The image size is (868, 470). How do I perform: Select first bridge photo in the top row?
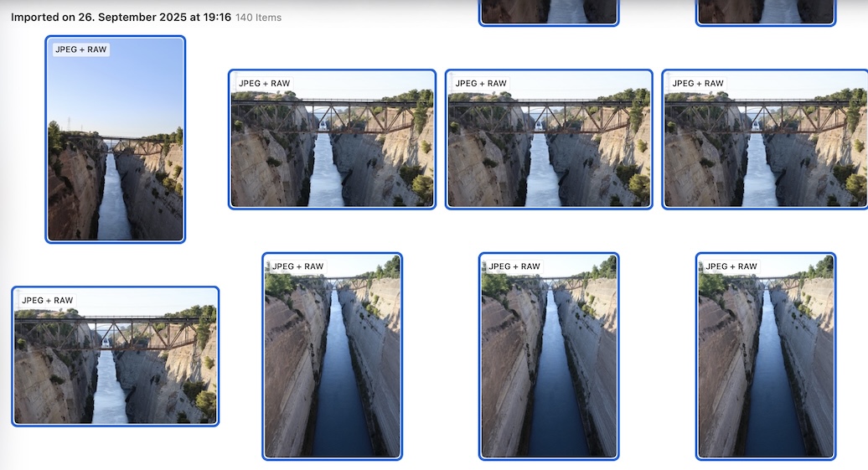tap(332, 140)
